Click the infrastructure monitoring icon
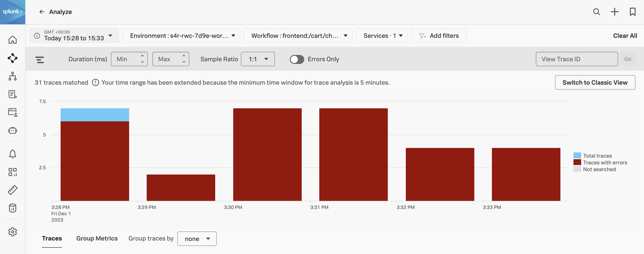 point(12,76)
